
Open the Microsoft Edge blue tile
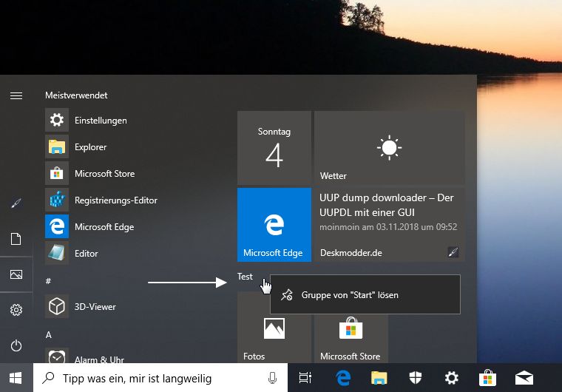(274, 225)
